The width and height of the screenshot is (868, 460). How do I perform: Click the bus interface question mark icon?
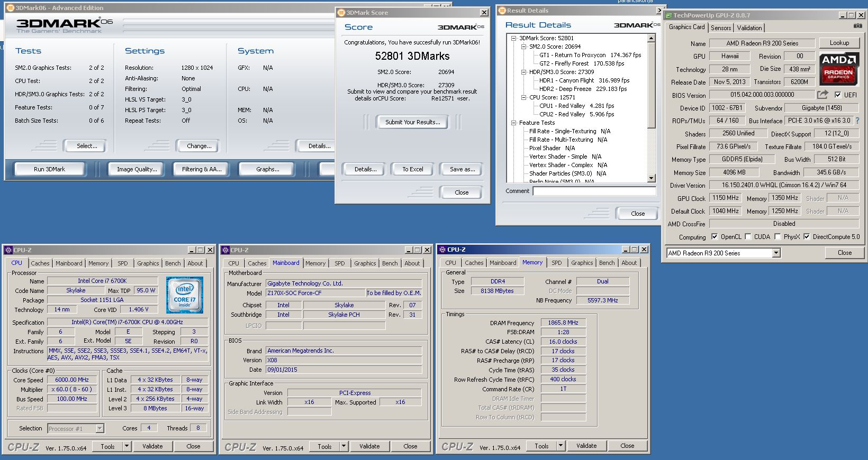[x=857, y=121]
